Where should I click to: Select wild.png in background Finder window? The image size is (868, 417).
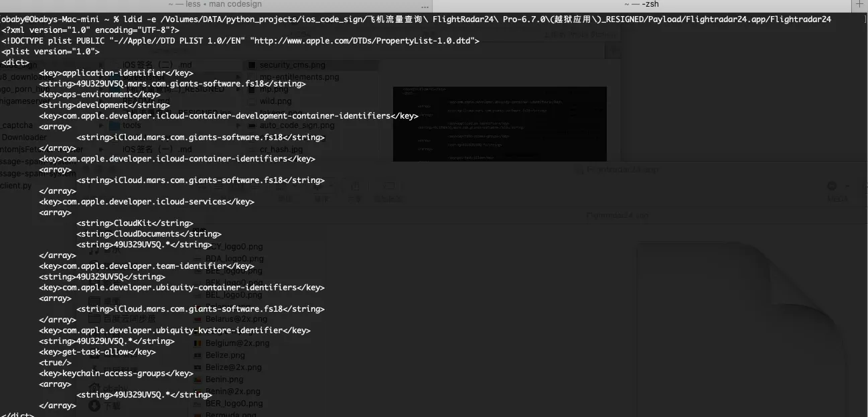[276, 101]
